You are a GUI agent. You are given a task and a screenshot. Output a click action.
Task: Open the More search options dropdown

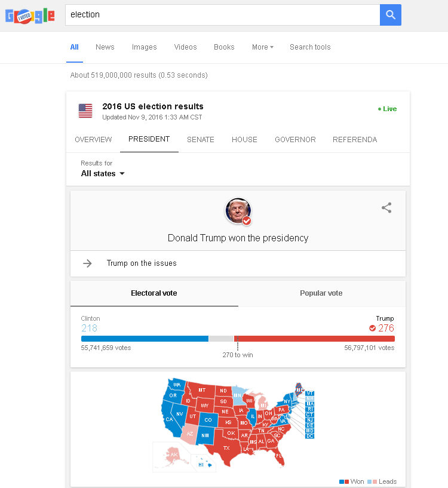(262, 47)
